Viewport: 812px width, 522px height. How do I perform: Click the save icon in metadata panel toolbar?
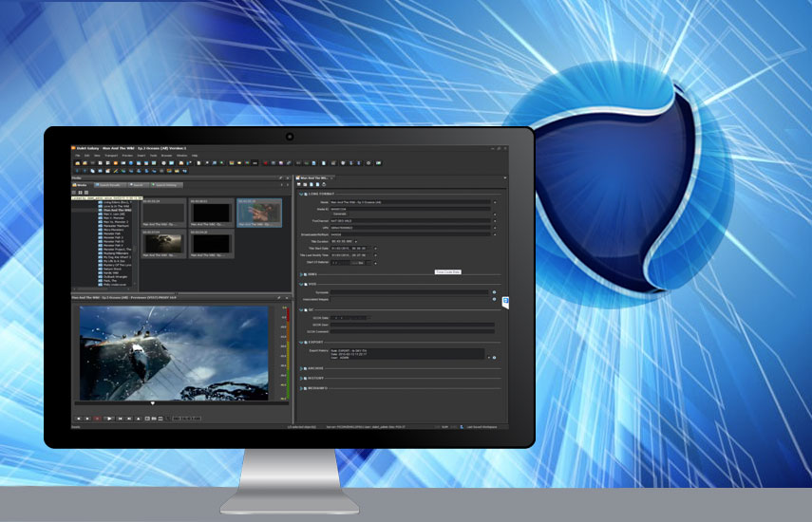(299, 184)
